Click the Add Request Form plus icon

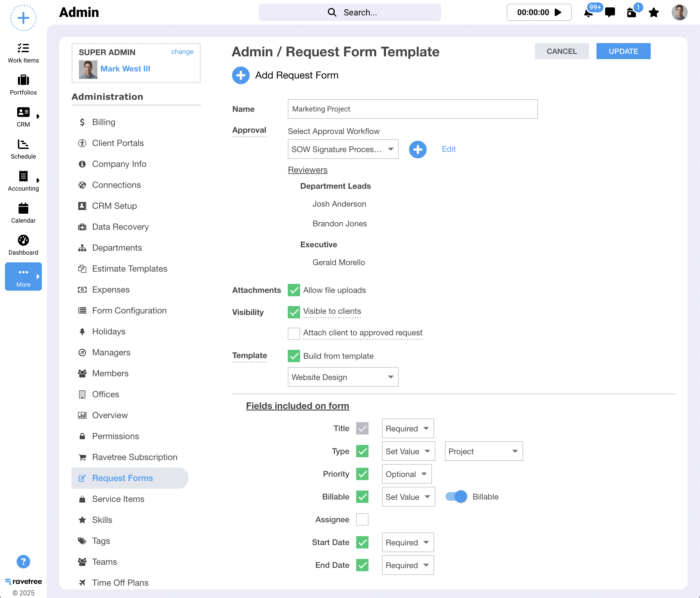pos(241,75)
